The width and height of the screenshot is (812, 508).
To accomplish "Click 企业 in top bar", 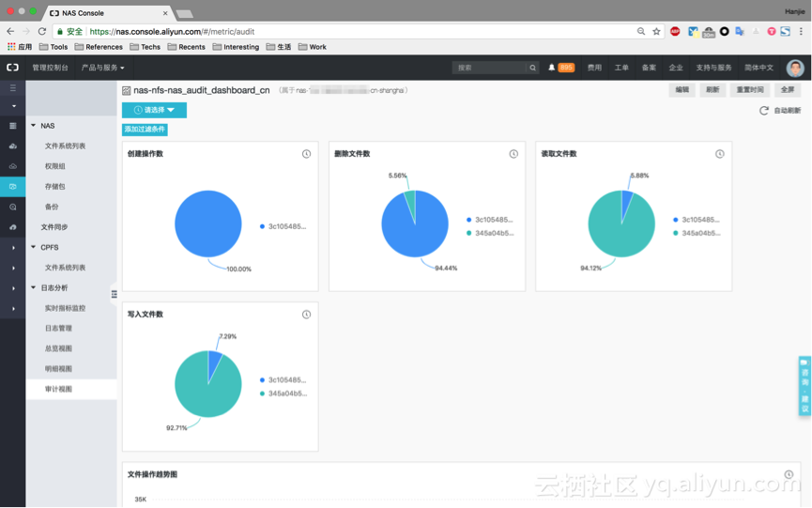I will pos(676,68).
